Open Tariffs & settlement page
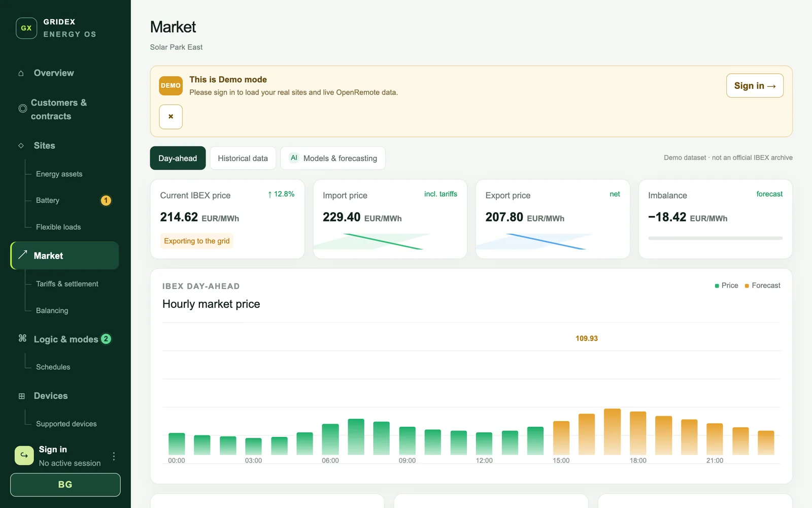 [67, 284]
